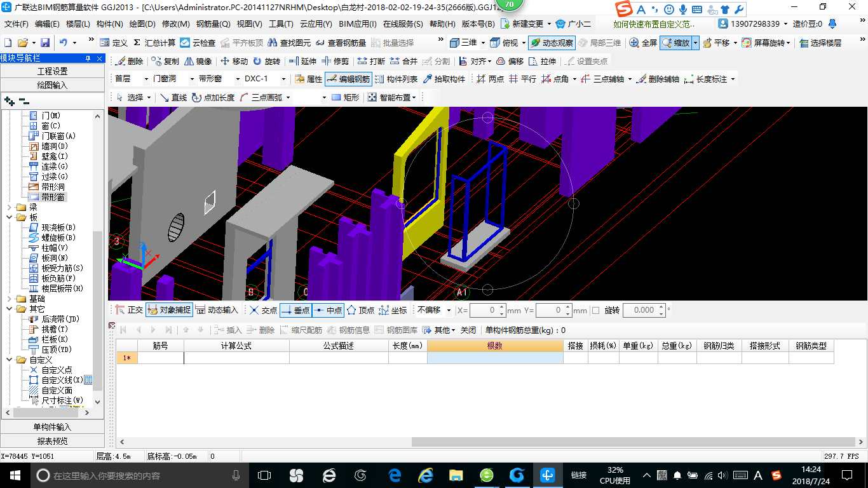Select the 直线 line drawing tool
Screen dimensions: 868x488
click(x=173, y=97)
